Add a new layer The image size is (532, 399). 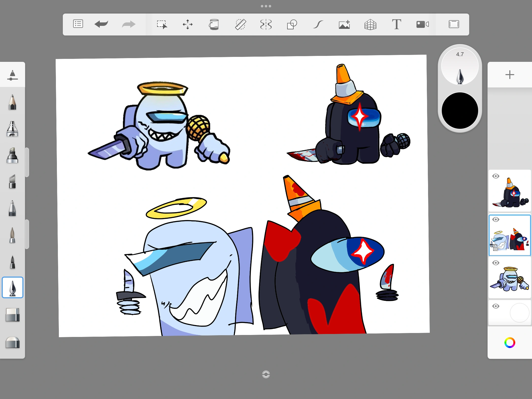point(510,75)
